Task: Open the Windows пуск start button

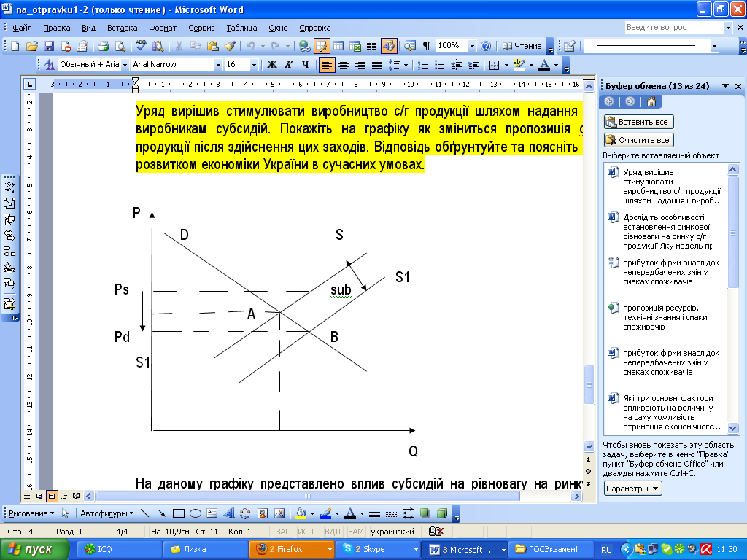Action: pos(34,550)
